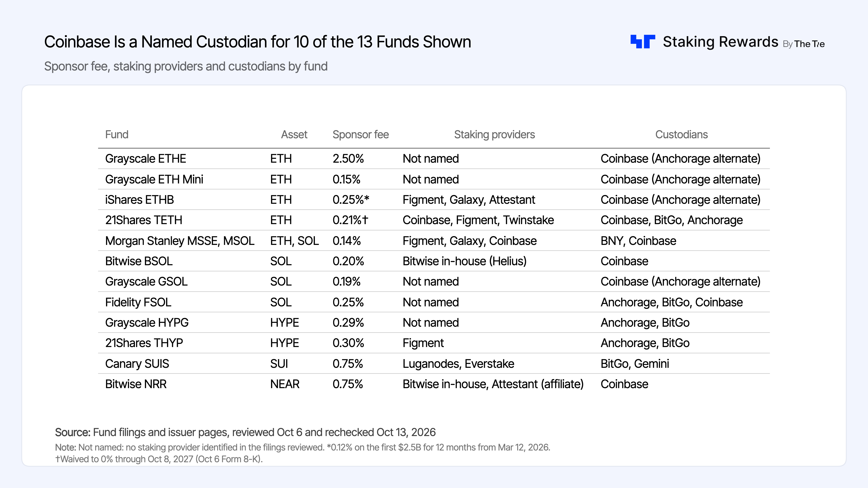Select the 'Grayscale HYPG' fund cell
The width and height of the screenshot is (868, 488).
point(146,323)
